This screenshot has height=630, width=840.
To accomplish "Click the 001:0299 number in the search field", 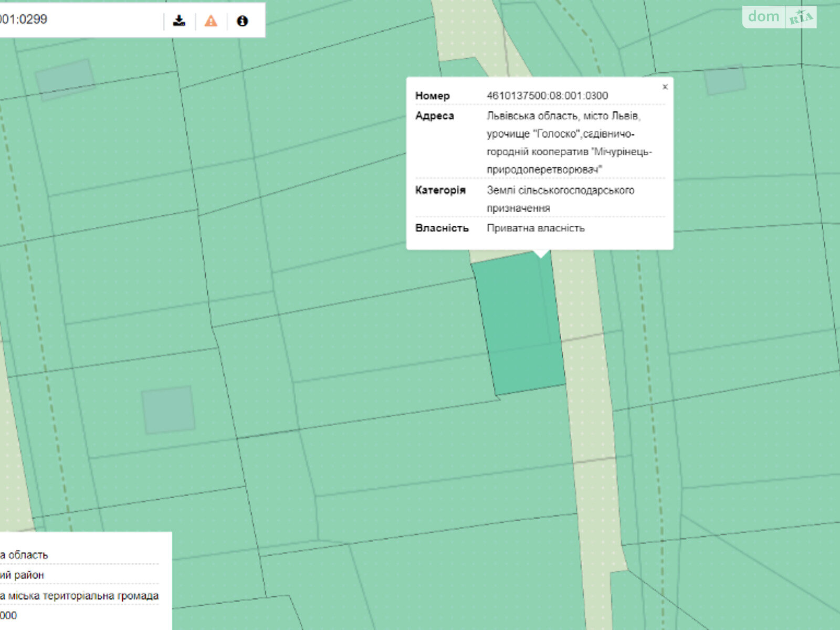I will (x=24, y=19).
